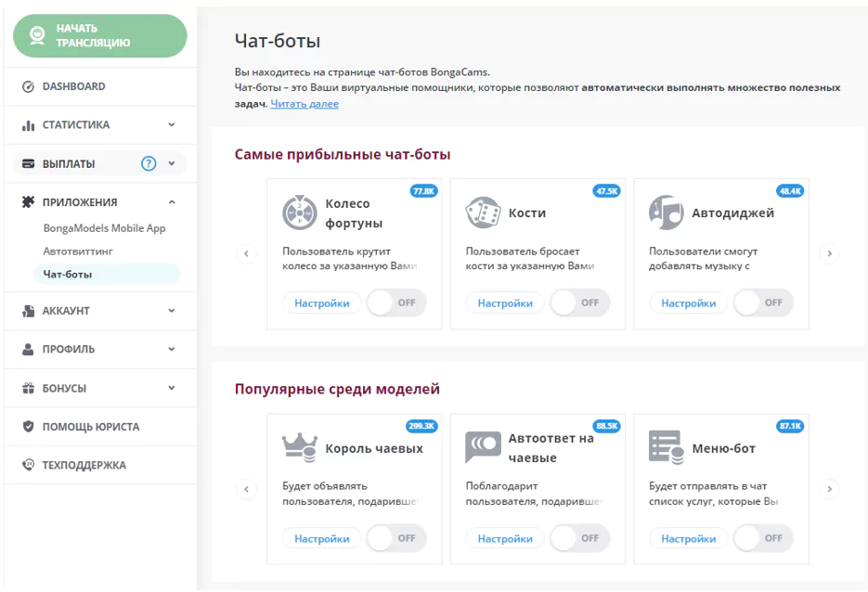Turn on the Колесо фортуны bot toggle
868x592 pixels.
point(396,302)
